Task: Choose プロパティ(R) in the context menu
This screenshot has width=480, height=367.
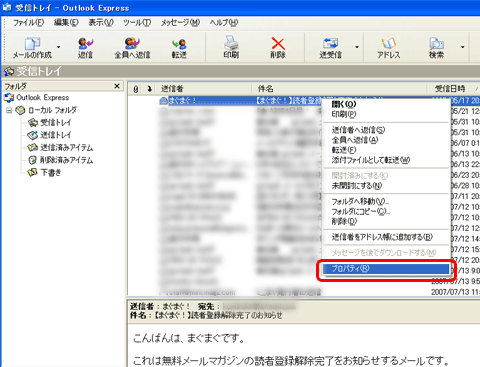Action: (386, 269)
